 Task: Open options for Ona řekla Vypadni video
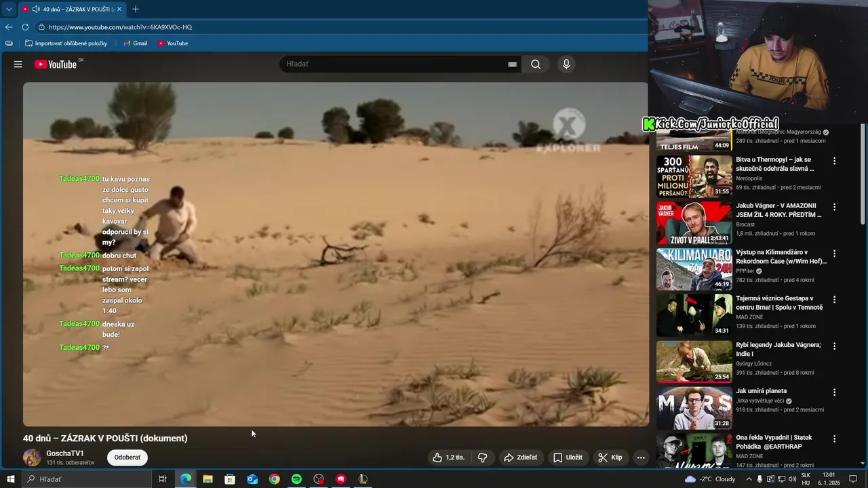point(835,439)
